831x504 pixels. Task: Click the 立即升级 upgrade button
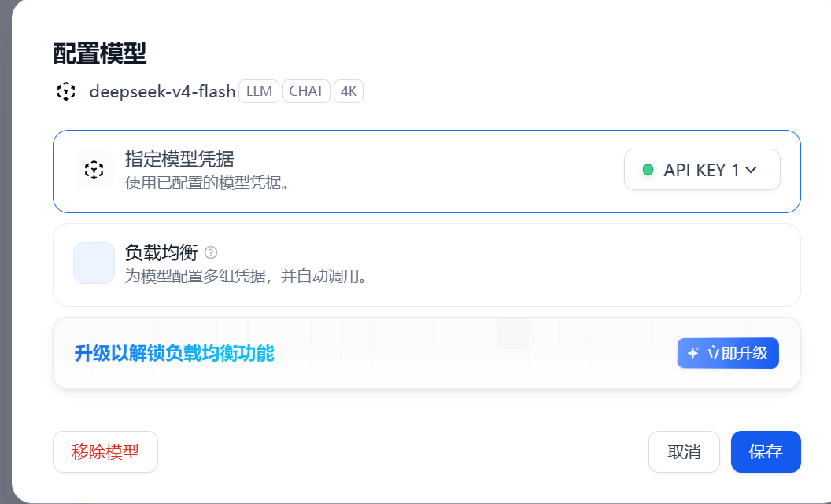coord(728,353)
